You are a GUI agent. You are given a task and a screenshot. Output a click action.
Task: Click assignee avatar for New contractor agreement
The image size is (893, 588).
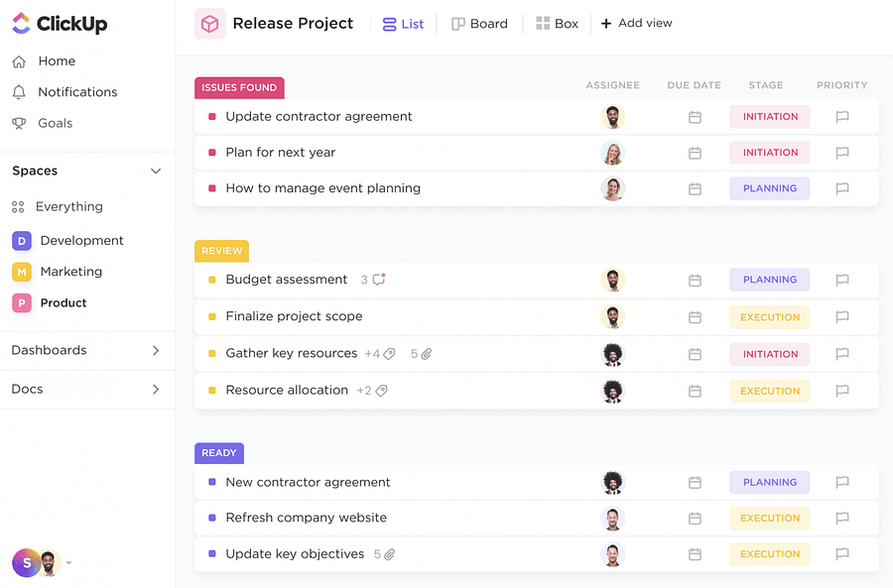pyautogui.click(x=613, y=482)
